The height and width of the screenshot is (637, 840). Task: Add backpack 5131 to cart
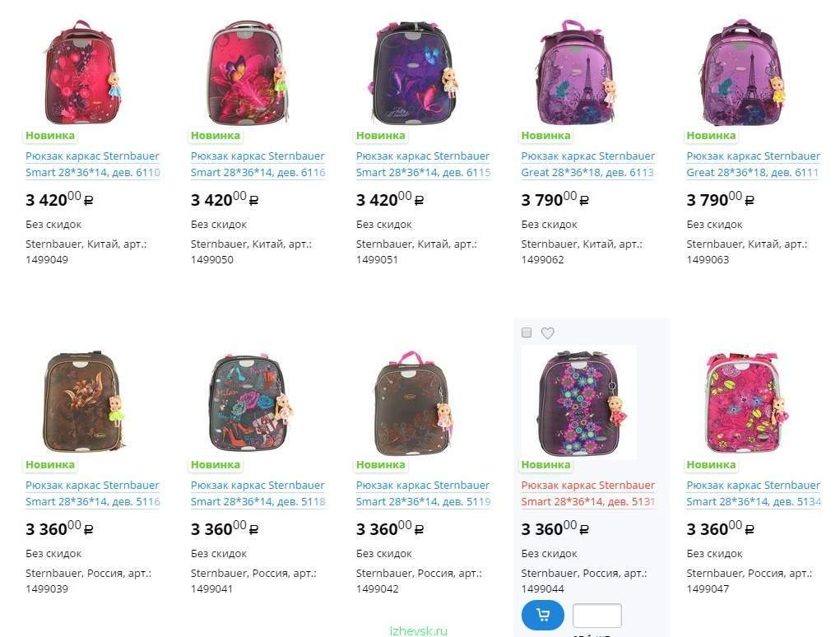pyautogui.click(x=543, y=615)
